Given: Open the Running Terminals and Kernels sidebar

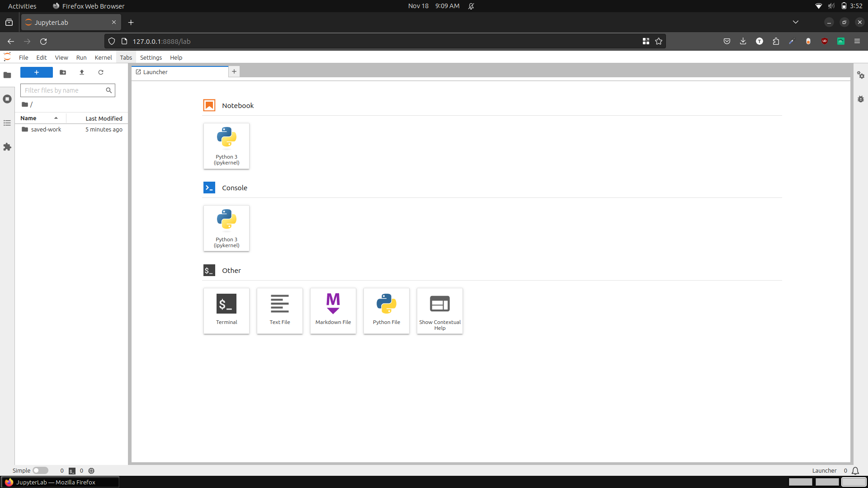Looking at the screenshot, I should 7,99.
